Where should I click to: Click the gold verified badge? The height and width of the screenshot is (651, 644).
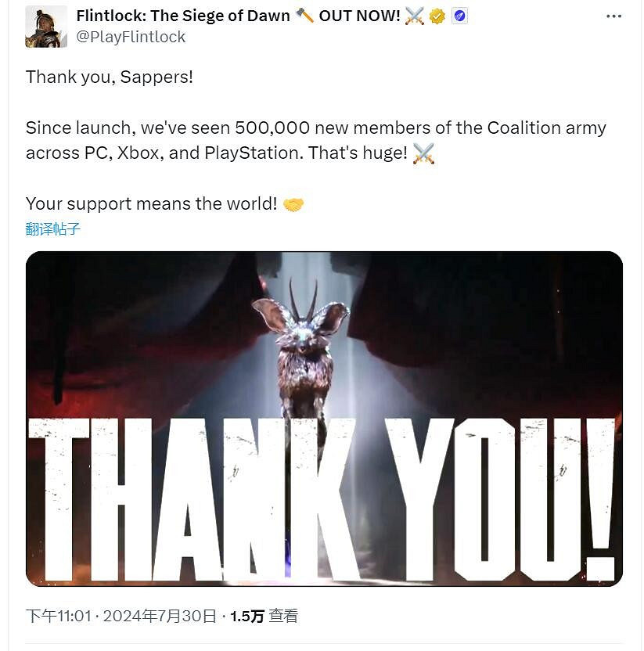click(437, 16)
